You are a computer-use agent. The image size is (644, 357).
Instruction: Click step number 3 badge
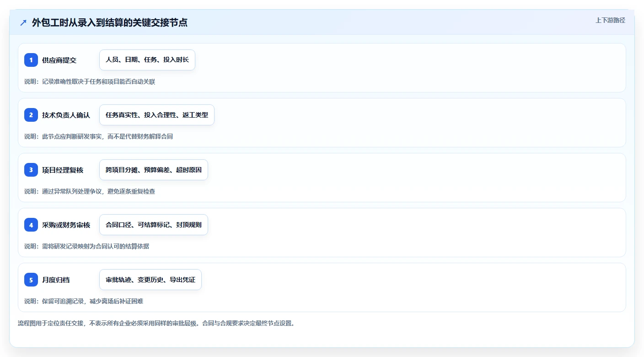[31, 170]
